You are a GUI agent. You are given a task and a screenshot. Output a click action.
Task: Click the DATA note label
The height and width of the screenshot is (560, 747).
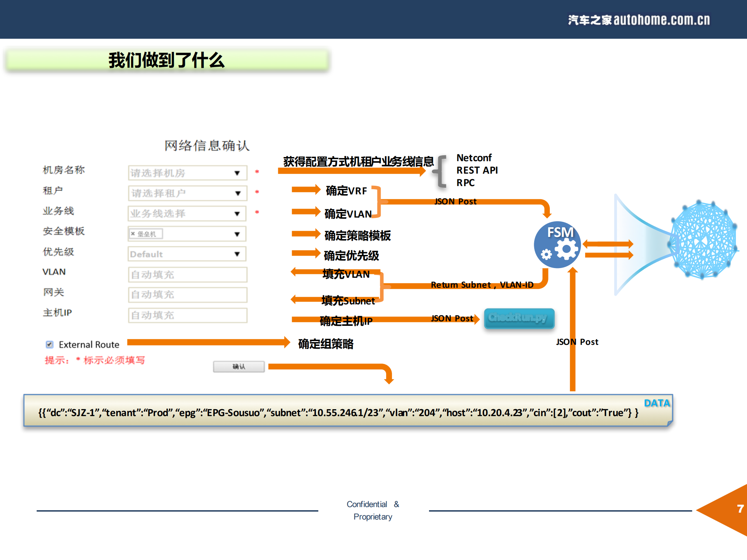click(x=656, y=403)
